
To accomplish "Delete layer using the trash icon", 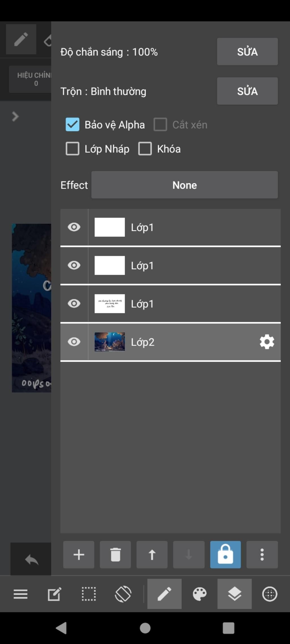I will click(x=115, y=555).
